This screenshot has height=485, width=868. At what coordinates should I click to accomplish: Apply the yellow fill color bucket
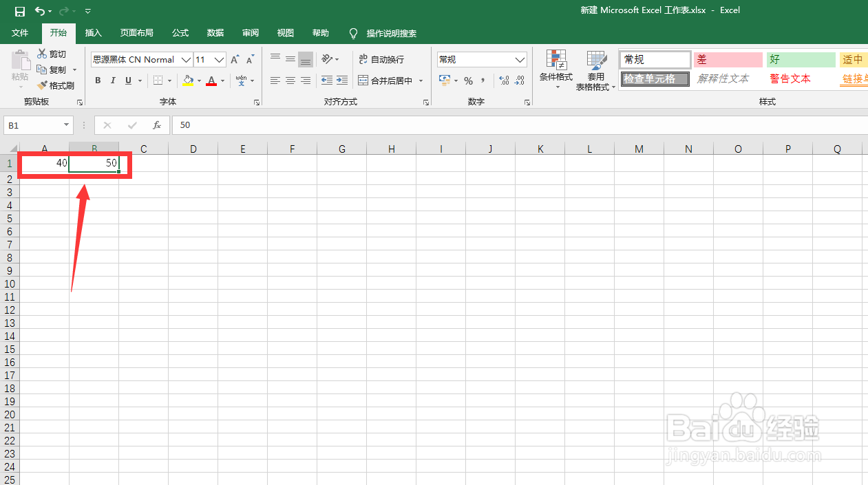pos(189,80)
